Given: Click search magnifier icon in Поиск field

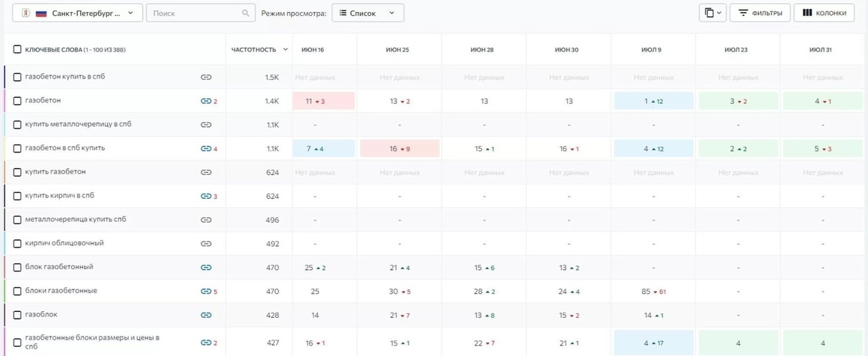Looking at the screenshot, I should 245,13.
